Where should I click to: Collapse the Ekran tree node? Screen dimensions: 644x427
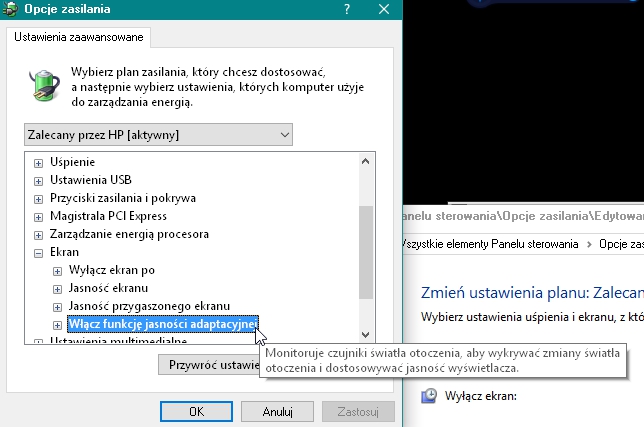pos(38,253)
